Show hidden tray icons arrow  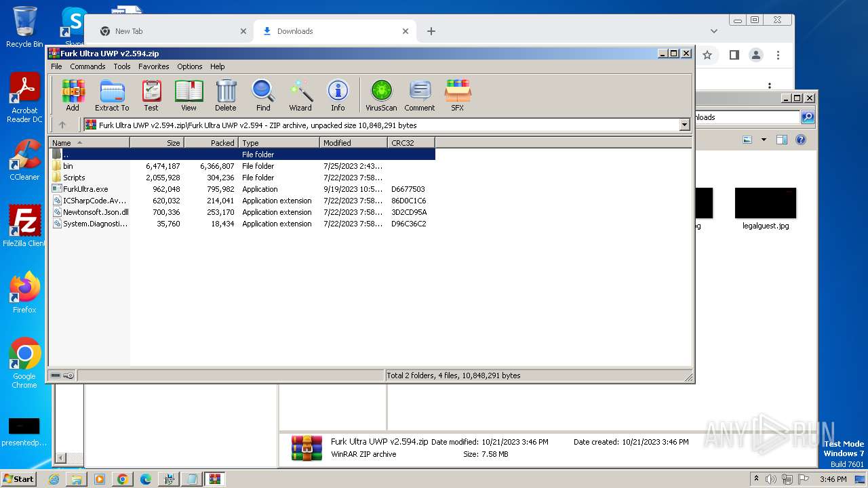(757, 479)
